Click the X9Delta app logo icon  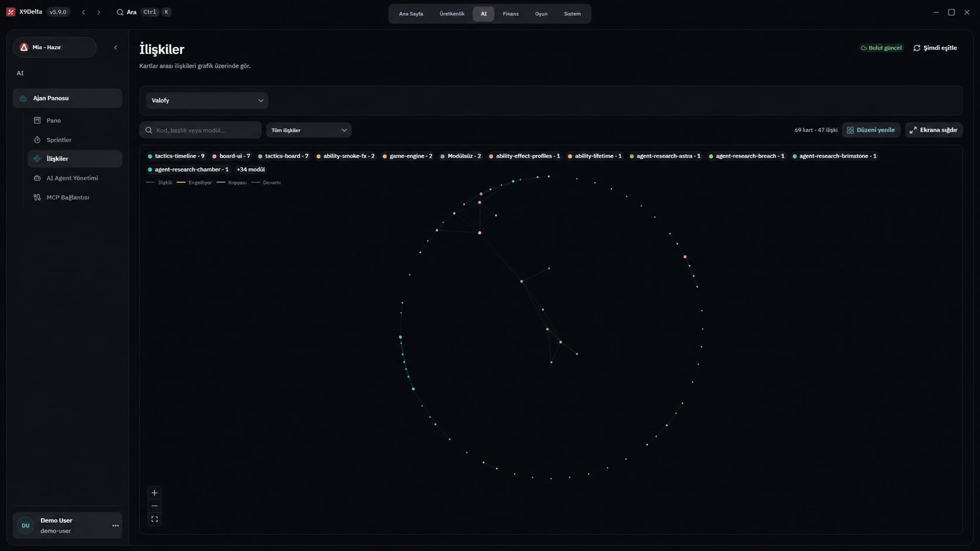(x=11, y=12)
